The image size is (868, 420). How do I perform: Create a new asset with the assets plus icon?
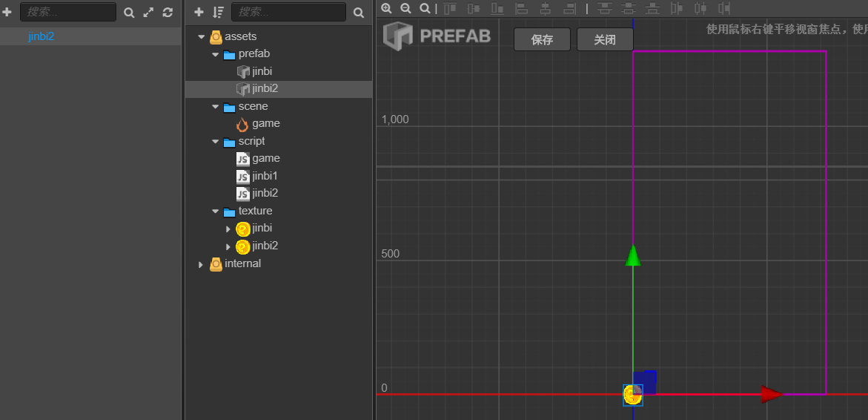(x=199, y=12)
